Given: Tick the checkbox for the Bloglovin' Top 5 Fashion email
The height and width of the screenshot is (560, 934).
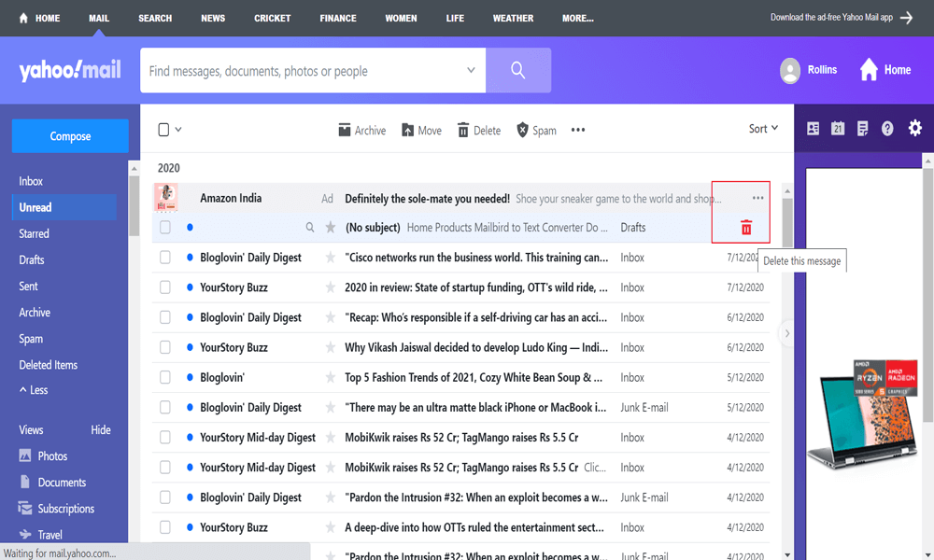Looking at the screenshot, I should [x=165, y=377].
